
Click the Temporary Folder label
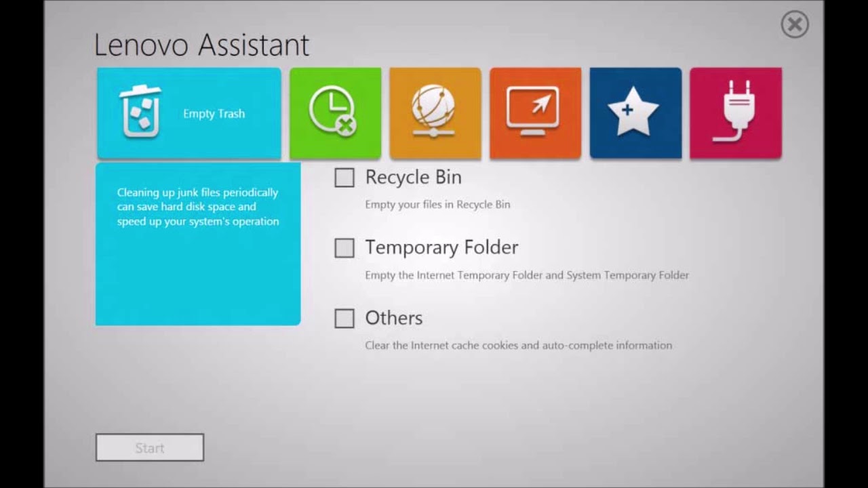442,248
